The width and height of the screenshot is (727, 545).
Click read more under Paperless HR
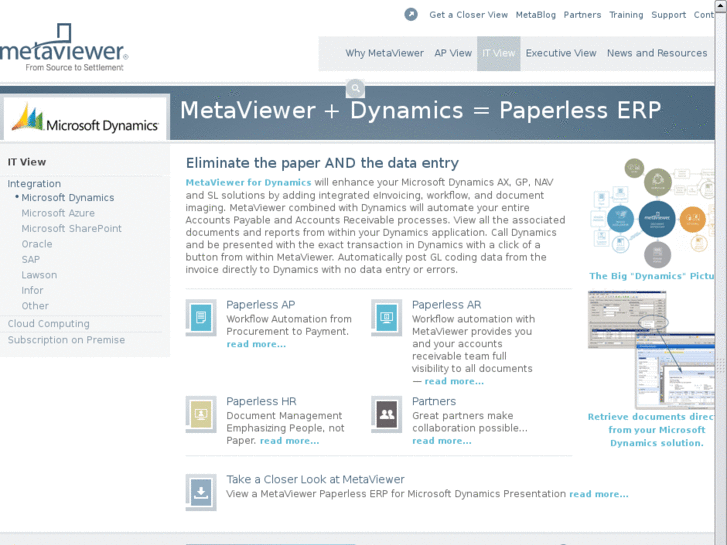coord(289,441)
